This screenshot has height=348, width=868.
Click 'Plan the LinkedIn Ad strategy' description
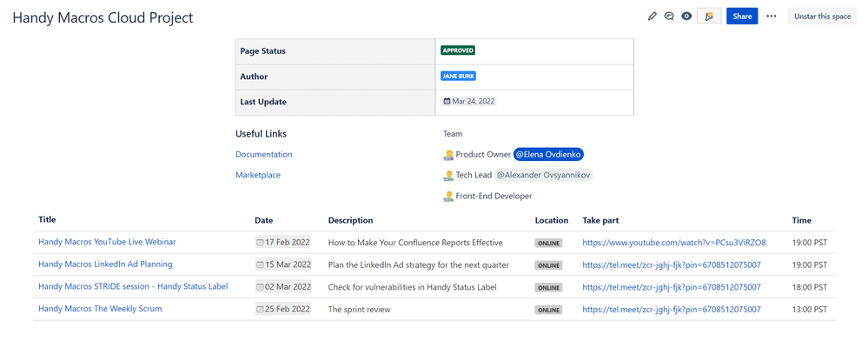tap(419, 264)
